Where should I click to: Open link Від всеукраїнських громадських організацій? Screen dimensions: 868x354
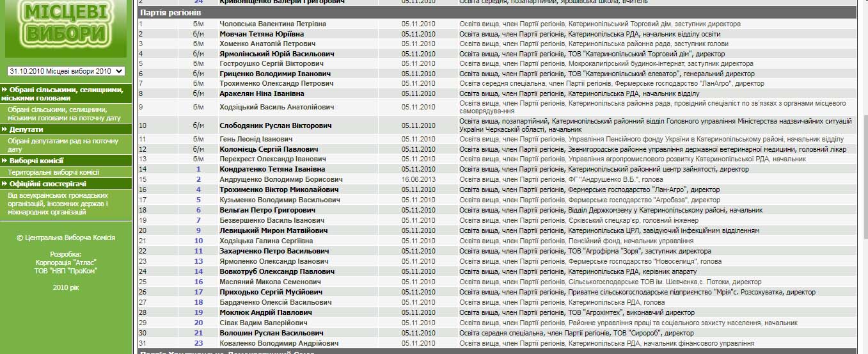[58, 204]
